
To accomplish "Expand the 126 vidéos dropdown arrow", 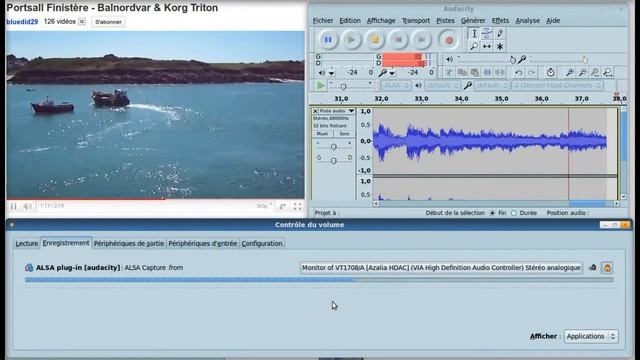I will coord(82,22).
